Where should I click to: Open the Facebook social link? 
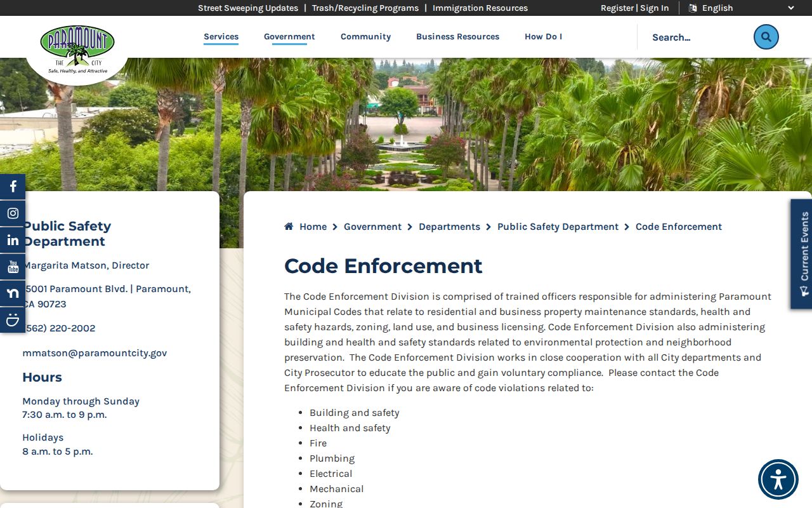13,187
